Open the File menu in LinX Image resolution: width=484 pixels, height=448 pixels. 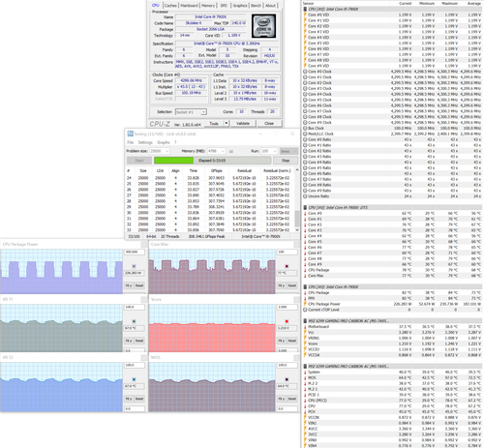click(130, 142)
